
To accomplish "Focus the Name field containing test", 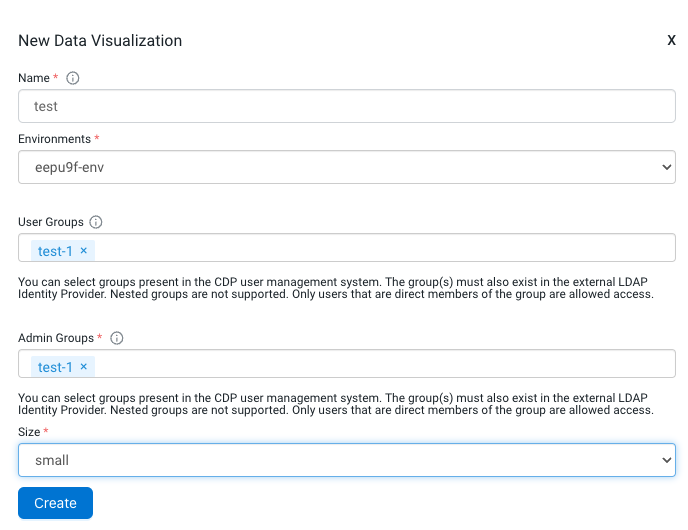I will point(346,106).
